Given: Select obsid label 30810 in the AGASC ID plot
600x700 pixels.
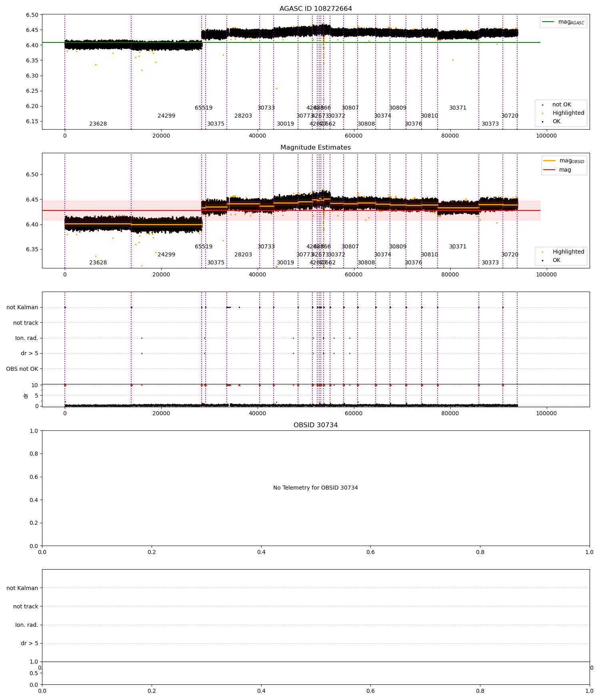Looking at the screenshot, I should 430,116.
